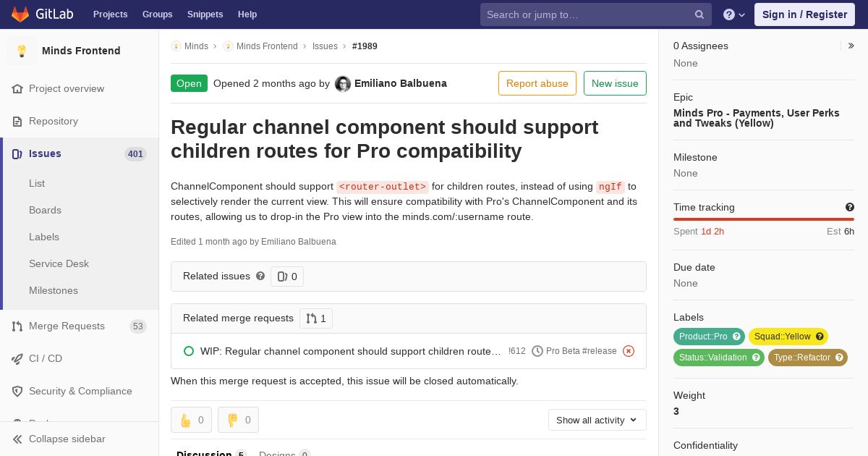
Task: Click the thumbs down reaction
Action: point(238,420)
